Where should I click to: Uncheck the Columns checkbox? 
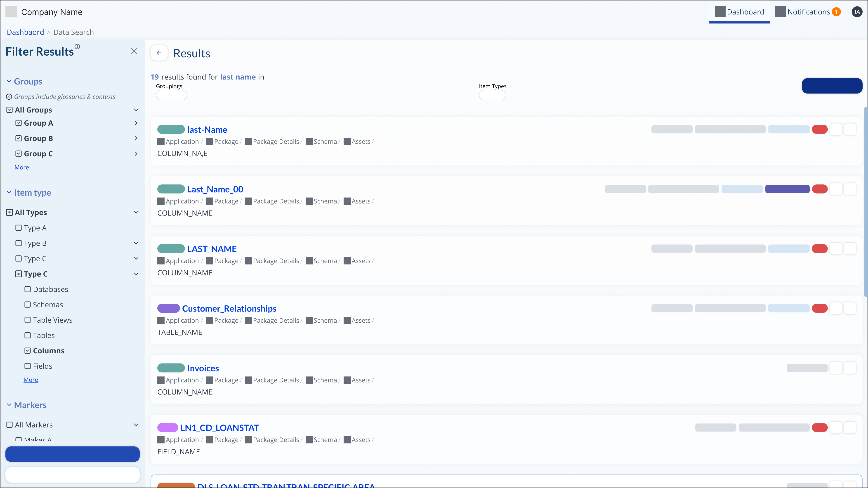28,351
